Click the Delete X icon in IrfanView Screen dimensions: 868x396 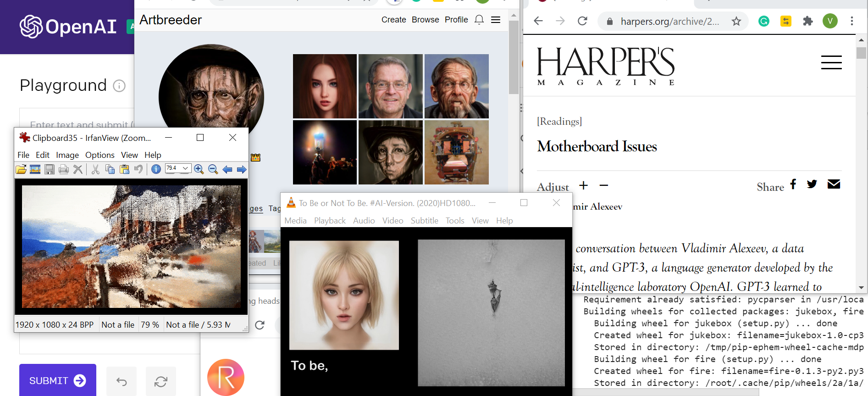78,169
